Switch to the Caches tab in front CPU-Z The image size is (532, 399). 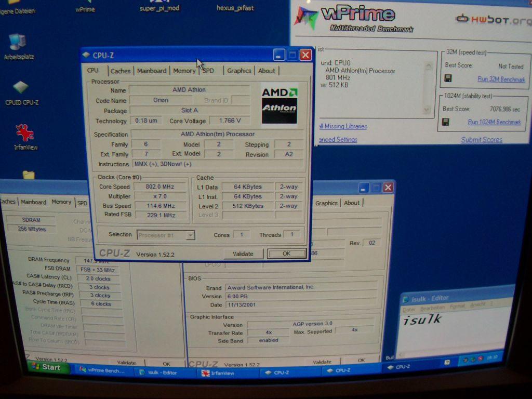pos(120,71)
